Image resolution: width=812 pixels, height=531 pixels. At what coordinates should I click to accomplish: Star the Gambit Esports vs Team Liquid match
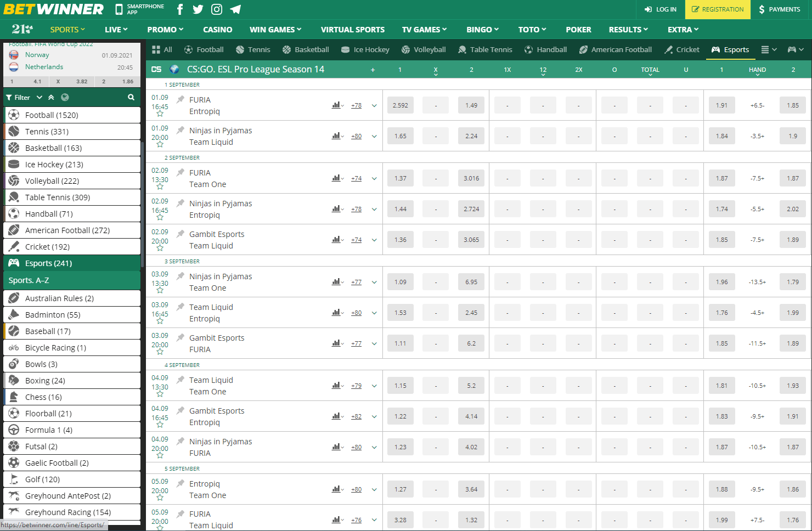[x=160, y=248]
